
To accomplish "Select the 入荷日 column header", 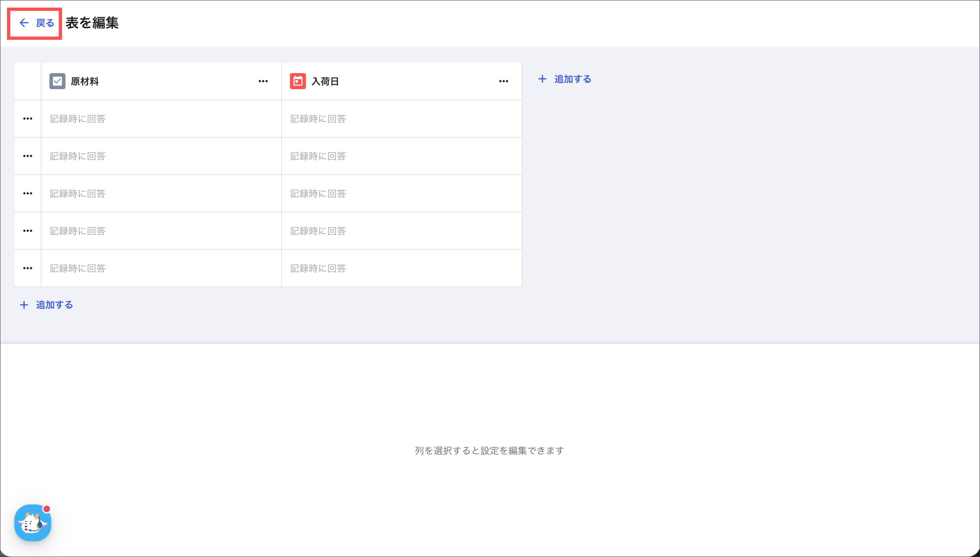I will point(402,81).
